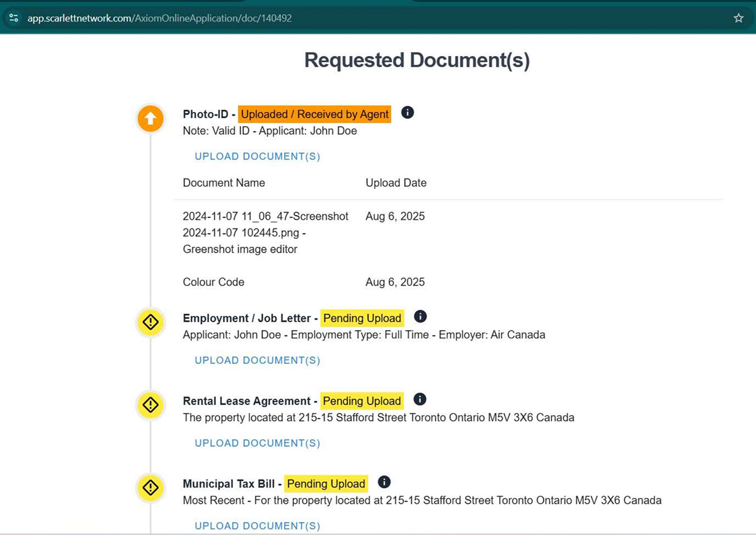Click Upload Document(s) under Photo-ID
Viewport: 756px width, 535px height.
(258, 156)
